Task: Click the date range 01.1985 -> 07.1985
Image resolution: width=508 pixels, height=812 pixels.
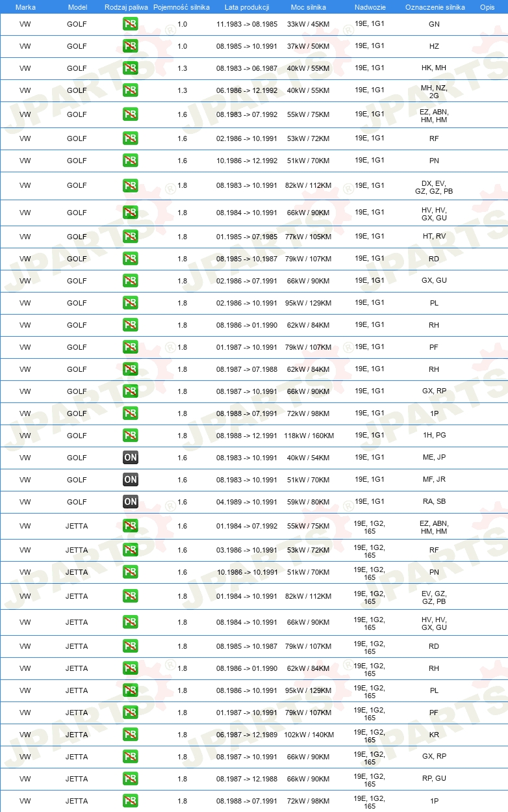Action: point(247,237)
